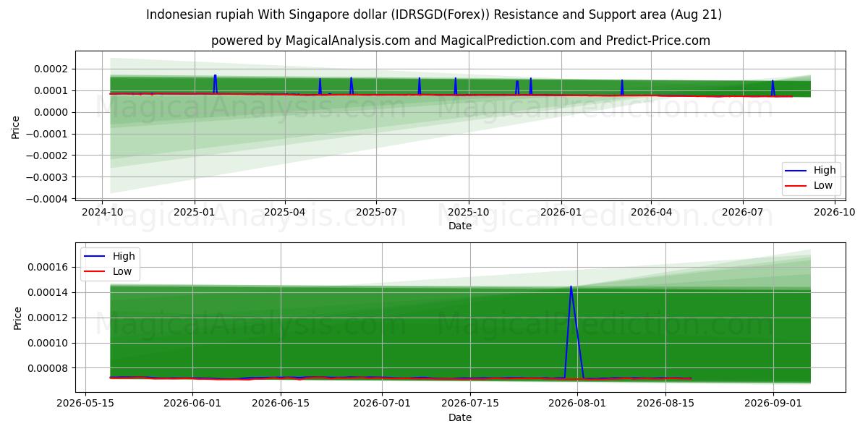Click the 2026-10 x-axis label

pos(835,212)
